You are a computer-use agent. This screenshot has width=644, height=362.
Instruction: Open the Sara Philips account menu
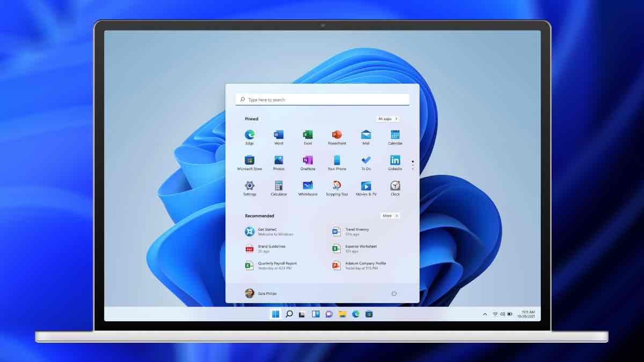(261, 293)
